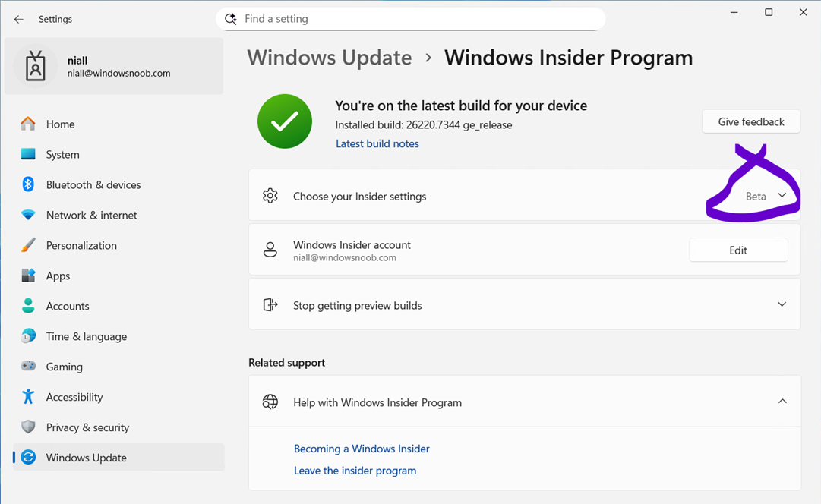Open Bluetooth & devices icon
The image size is (821, 504).
click(x=28, y=184)
